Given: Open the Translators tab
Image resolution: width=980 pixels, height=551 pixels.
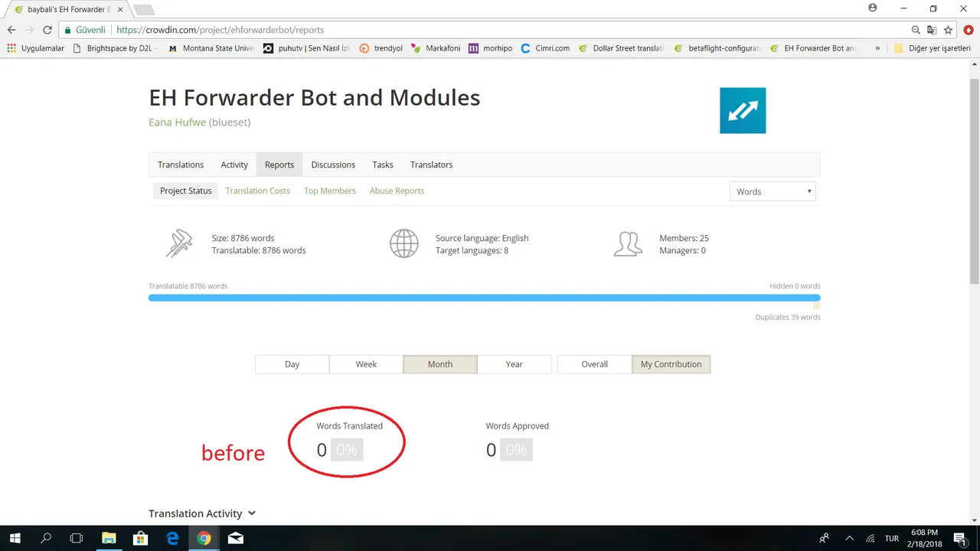Looking at the screenshot, I should tap(431, 165).
